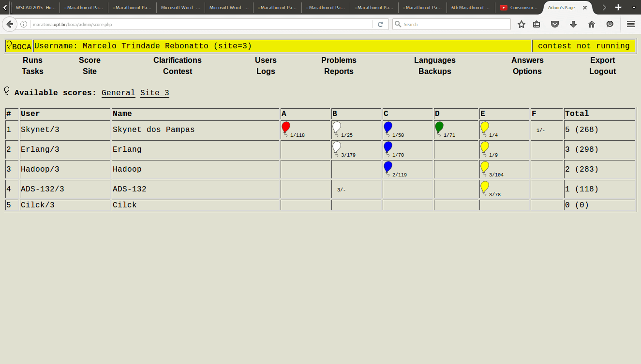This screenshot has width=641, height=364.
Task: Close the Admin's Page tab
Action: click(x=585, y=8)
